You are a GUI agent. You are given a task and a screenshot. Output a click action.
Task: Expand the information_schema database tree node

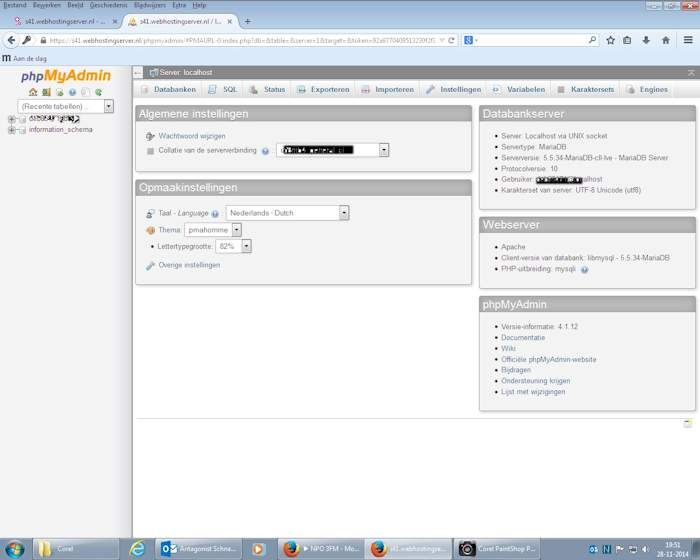(x=12, y=130)
